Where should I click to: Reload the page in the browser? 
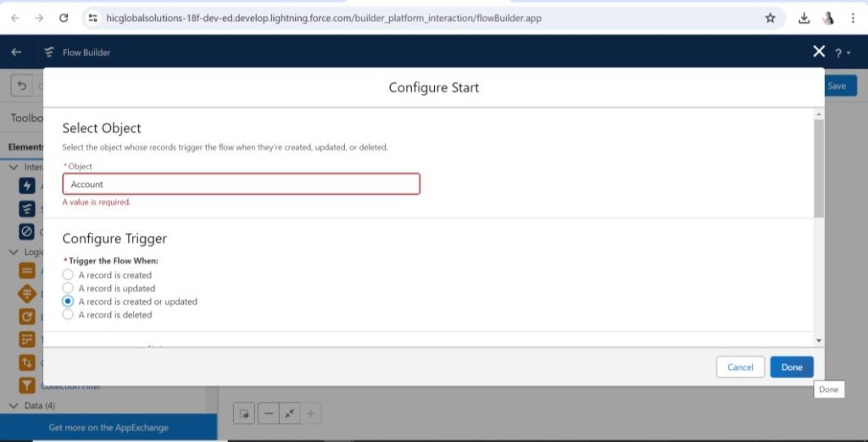[x=64, y=19]
